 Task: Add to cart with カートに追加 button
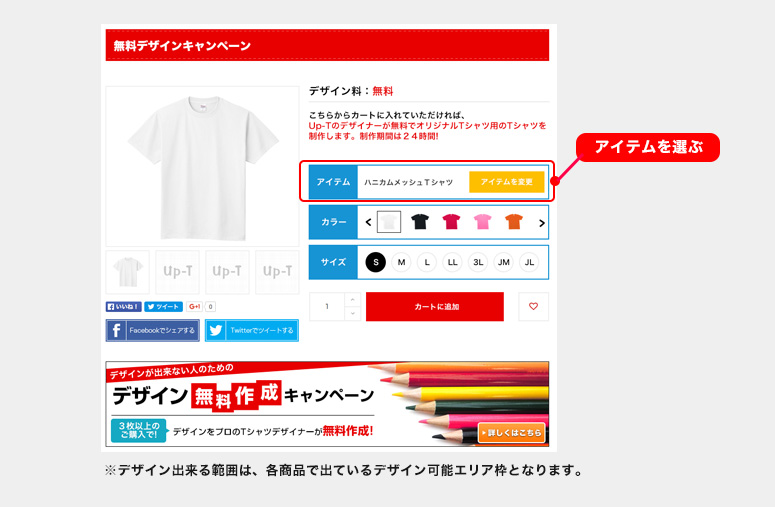(x=435, y=307)
